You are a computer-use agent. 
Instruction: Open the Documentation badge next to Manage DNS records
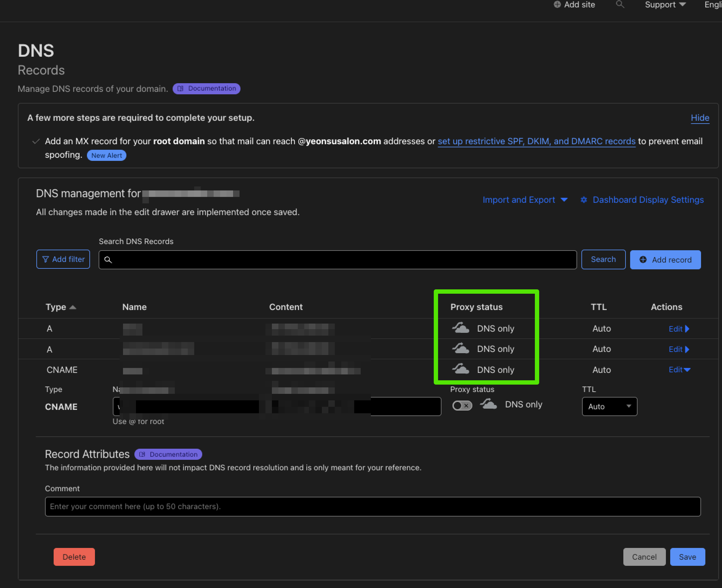coord(206,88)
